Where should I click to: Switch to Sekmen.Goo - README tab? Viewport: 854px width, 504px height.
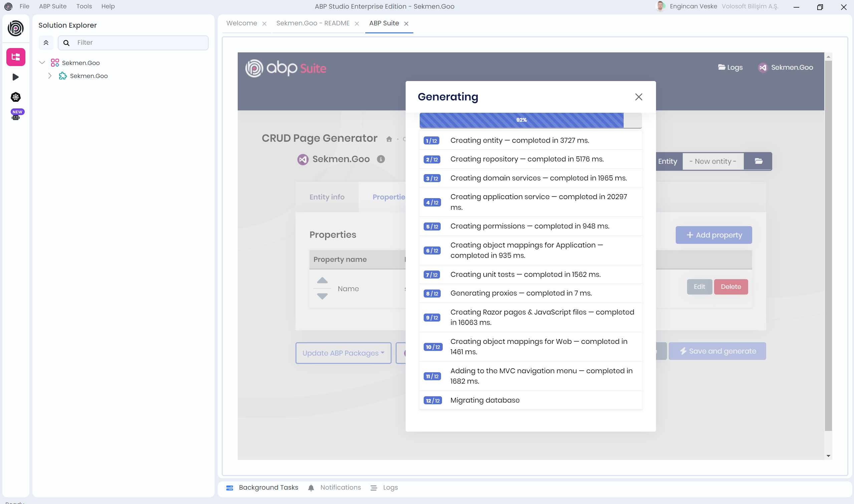pos(312,23)
